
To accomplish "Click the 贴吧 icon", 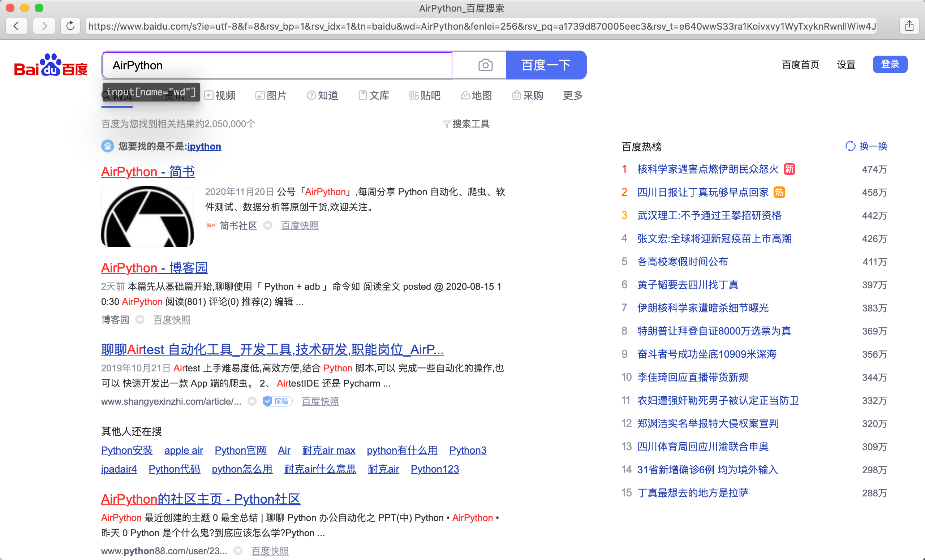I will (x=414, y=95).
